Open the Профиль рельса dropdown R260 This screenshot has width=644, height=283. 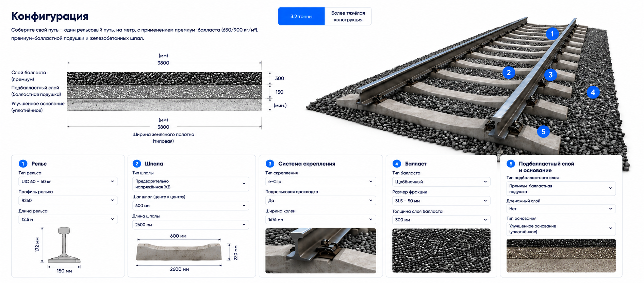tap(68, 201)
